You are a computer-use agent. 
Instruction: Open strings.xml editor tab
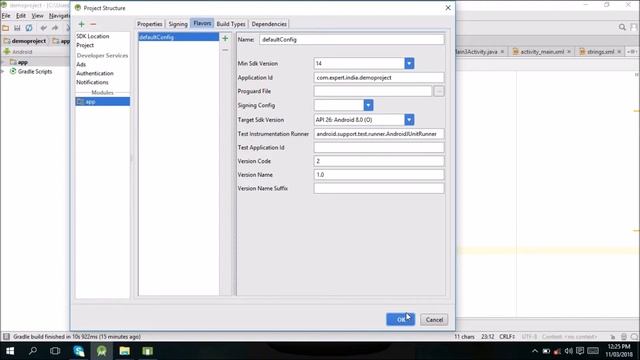click(600, 51)
